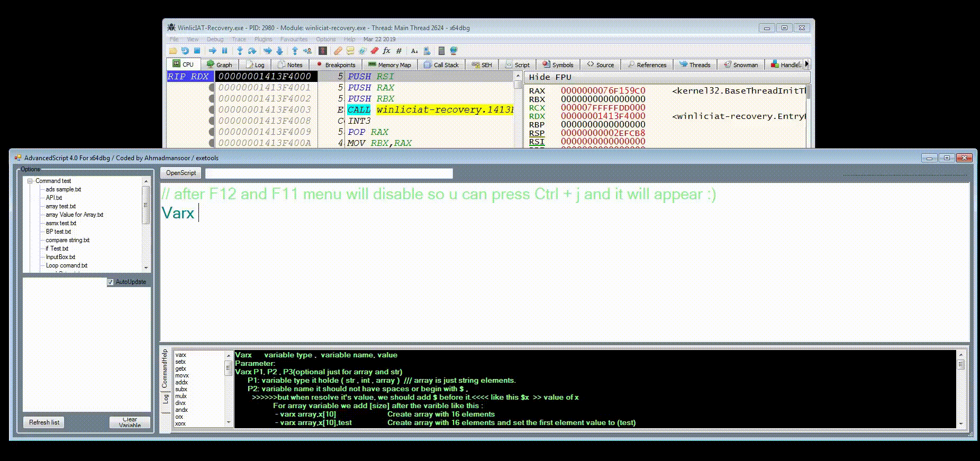The width and height of the screenshot is (980, 461).
Task: Click the Step over icon
Action: (x=252, y=51)
